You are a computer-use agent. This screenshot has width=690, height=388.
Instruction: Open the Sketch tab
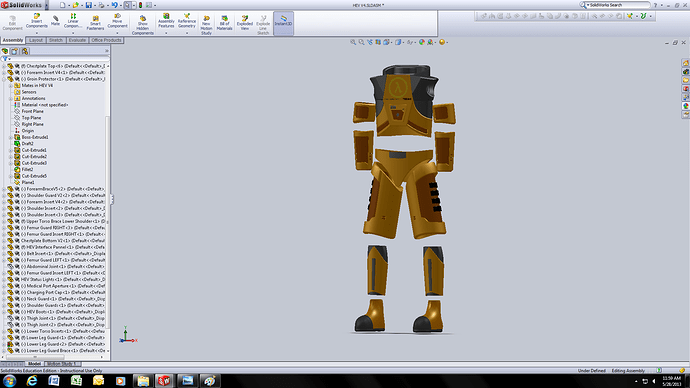tap(55, 40)
